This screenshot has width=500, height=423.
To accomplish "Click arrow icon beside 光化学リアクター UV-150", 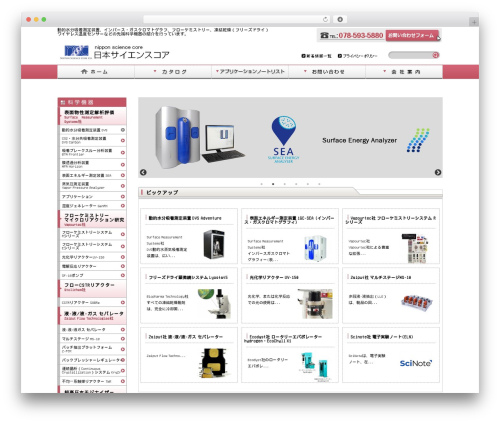I will click(x=123, y=257).
